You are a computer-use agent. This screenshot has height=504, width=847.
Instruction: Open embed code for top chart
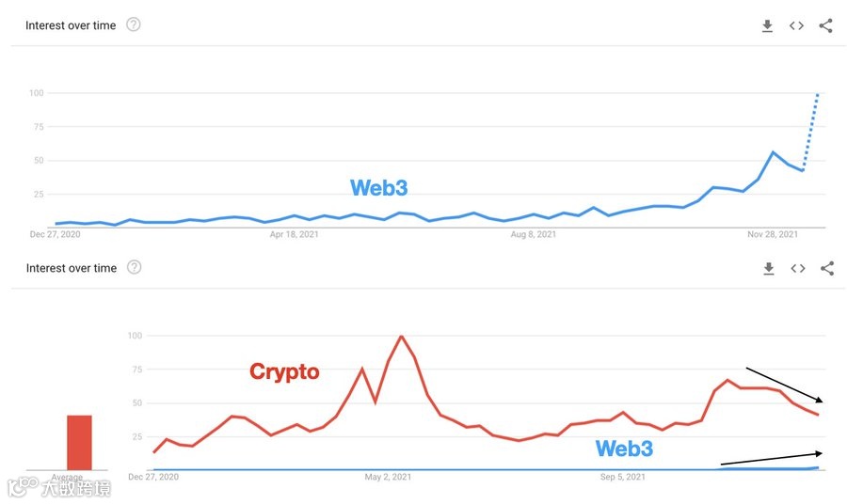click(x=796, y=26)
